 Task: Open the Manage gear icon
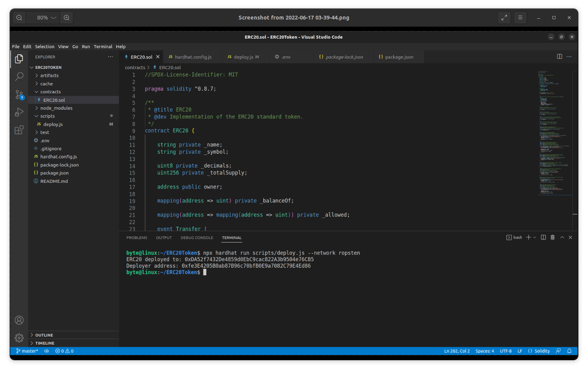point(19,338)
